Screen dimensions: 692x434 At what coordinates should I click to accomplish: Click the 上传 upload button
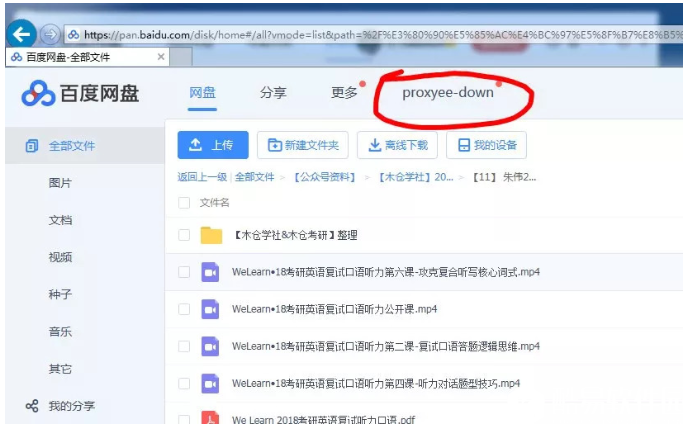(x=212, y=145)
